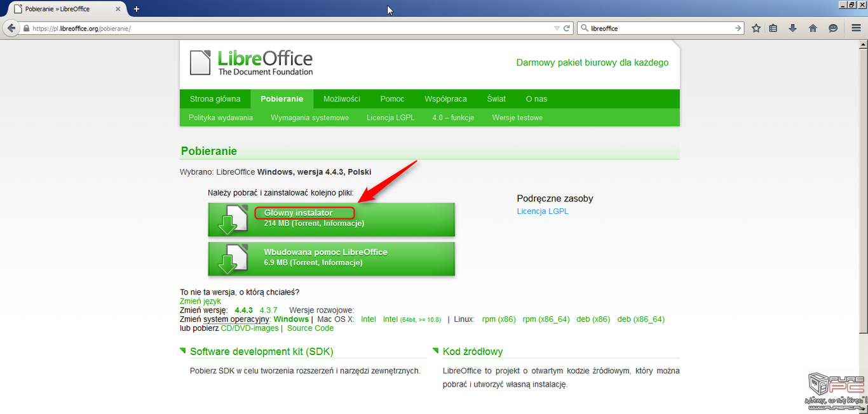Image resolution: width=868 pixels, height=414 pixels.
Task: Choose Linux deb (x86_64) link
Action: [641, 319]
